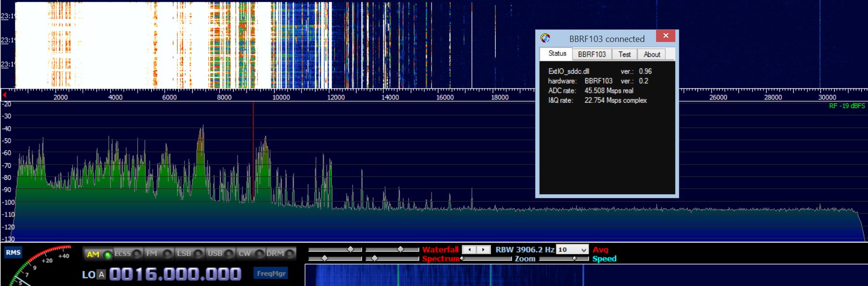Image resolution: width=868 pixels, height=286 pixels.
Task: Open the RBW averaging dropdown showing 10
Action: 572,249
